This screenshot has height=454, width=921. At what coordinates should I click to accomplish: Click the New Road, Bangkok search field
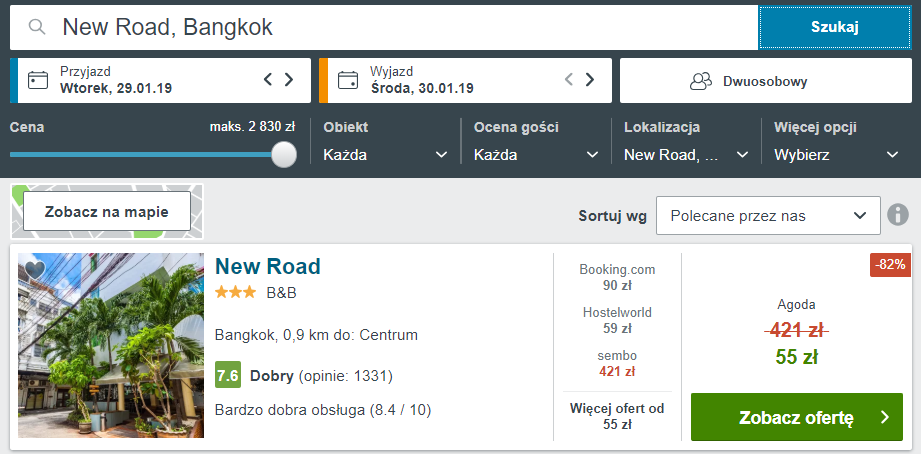(384, 27)
